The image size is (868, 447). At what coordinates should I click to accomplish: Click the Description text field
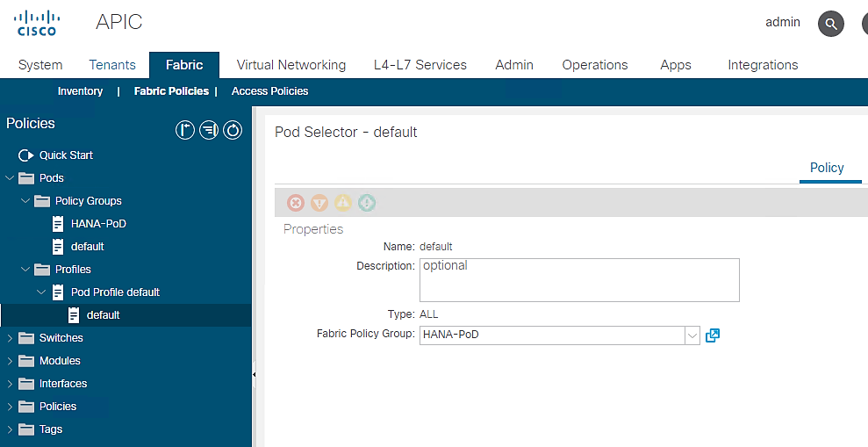click(579, 279)
